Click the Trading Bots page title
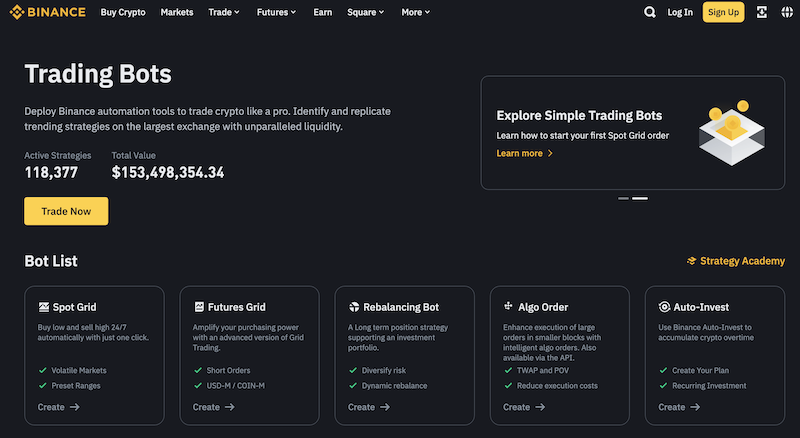The image size is (800, 438). pos(98,74)
